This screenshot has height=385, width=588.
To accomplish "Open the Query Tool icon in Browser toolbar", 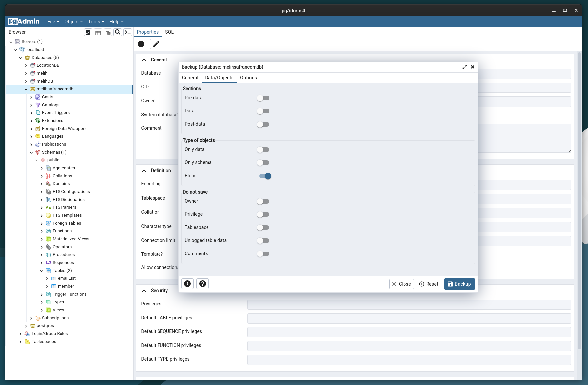I will [x=88, y=32].
